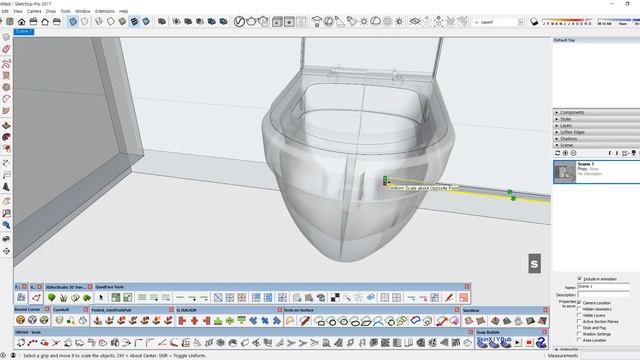Expand the Styles tray panel
Viewport: 640px width, 360px height.
click(x=596, y=119)
